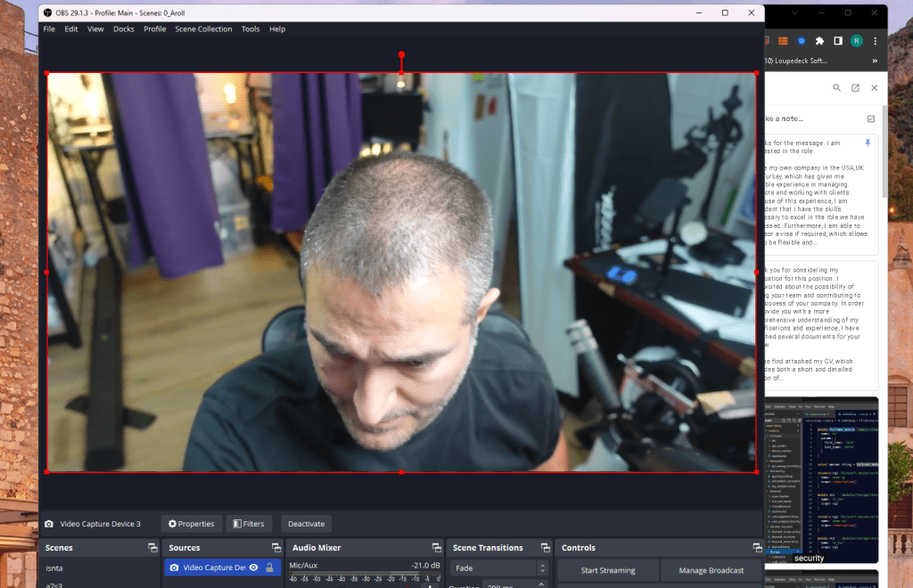Open the Fade transition dropdown

click(x=499, y=568)
